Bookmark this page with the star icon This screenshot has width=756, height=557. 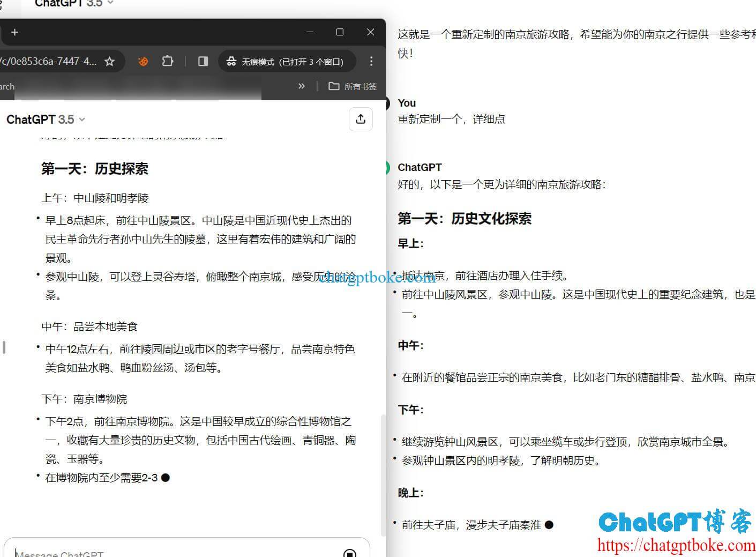click(x=109, y=62)
